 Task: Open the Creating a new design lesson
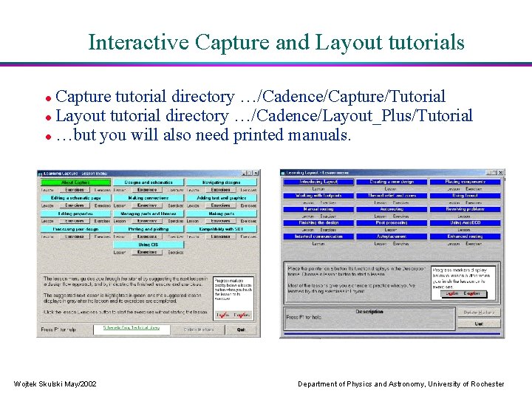click(392, 182)
